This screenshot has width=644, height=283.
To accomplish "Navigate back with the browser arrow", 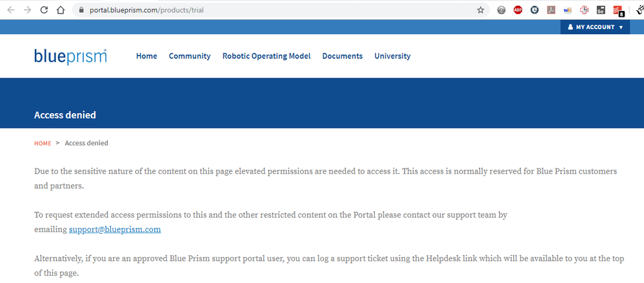I will (x=11, y=10).
